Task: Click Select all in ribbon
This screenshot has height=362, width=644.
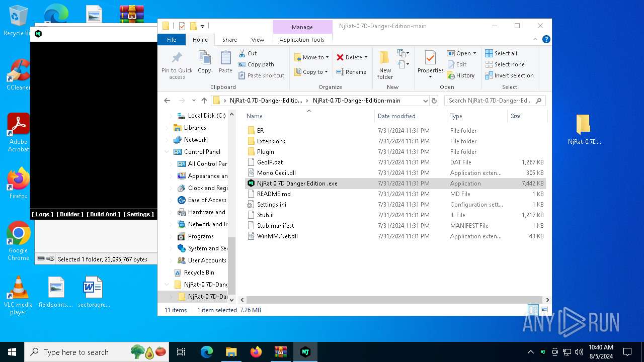Action: pos(501,53)
